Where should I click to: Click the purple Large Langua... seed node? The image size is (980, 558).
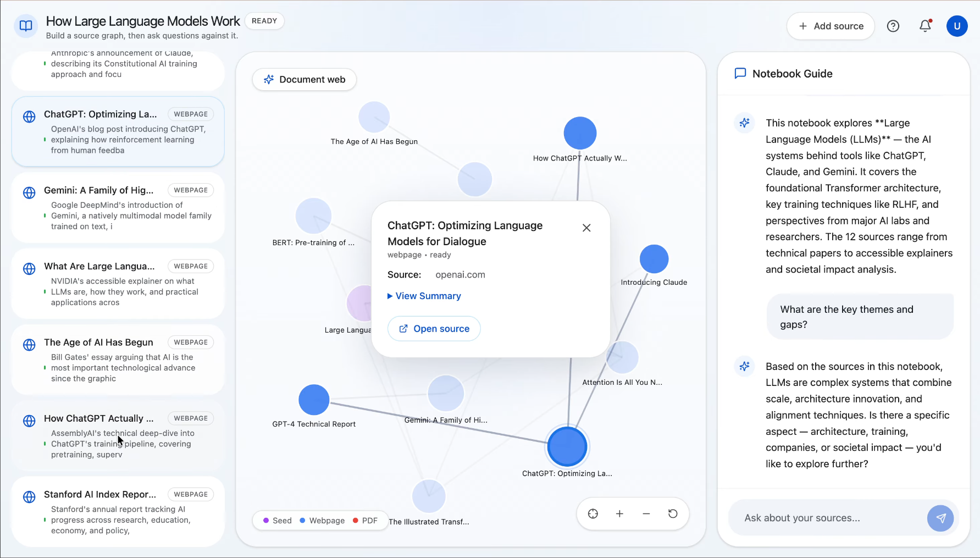tap(360, 303)
